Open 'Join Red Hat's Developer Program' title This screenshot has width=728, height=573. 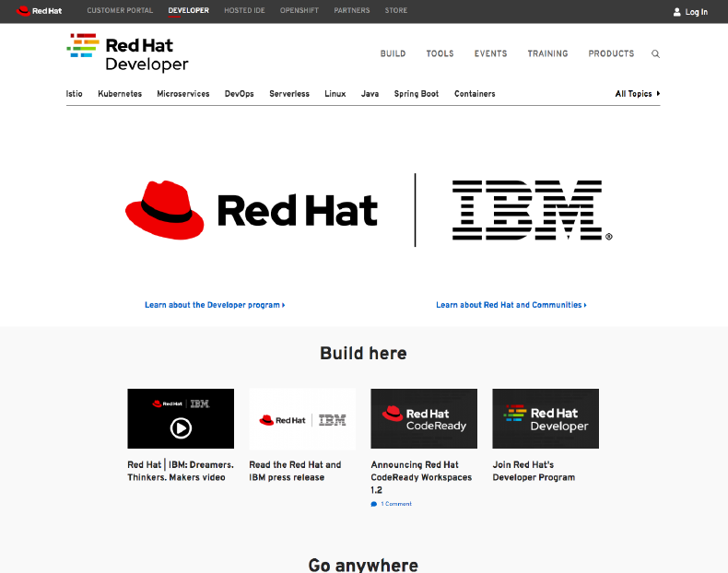click(534, 471)
